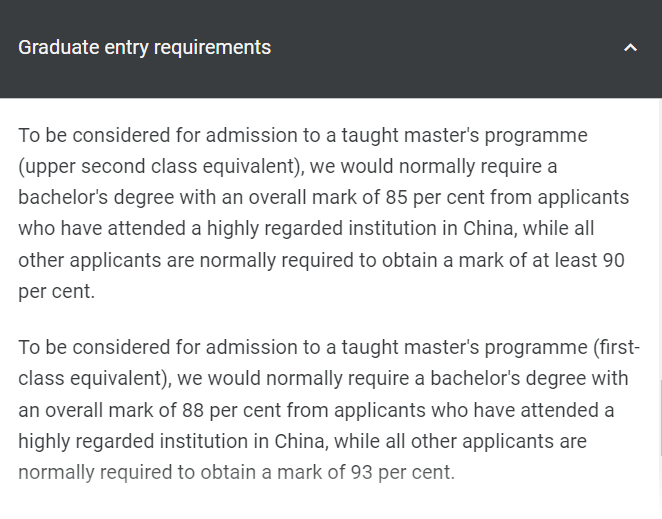This screenshot has height=519, width=662.
Task: Click the '88 per cent' text
Action: 232,410
